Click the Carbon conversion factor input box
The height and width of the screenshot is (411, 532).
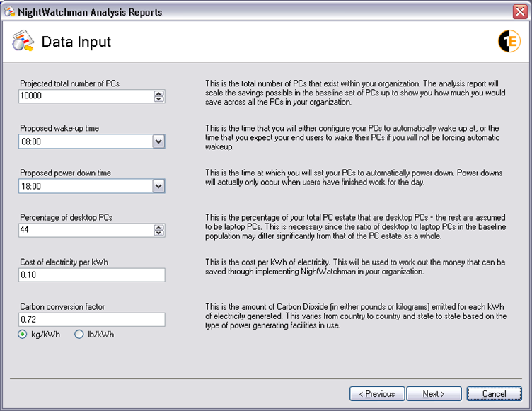click(x=92, y=320)
